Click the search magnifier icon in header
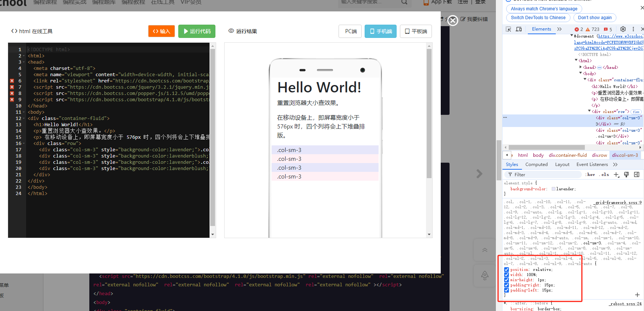Viewport: 644px width, 311px height. (x=404, y=2)
